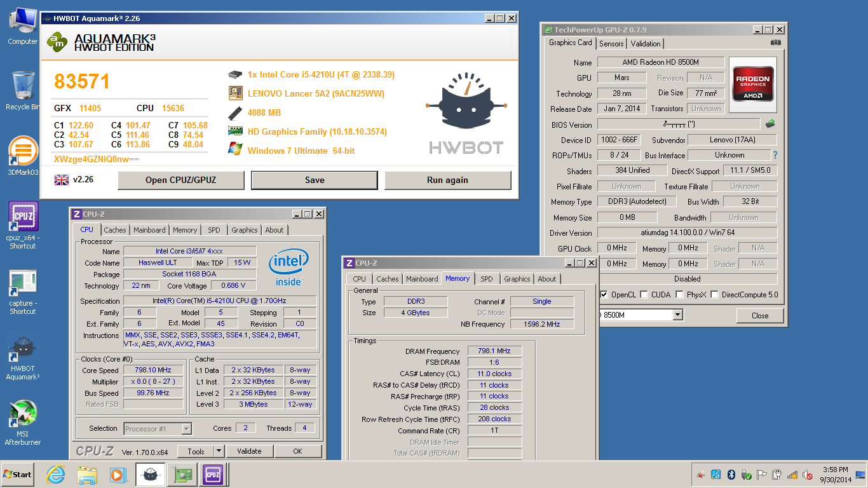Click the Tools button in CPU-Z
The height and width of the screenshot is (488, 868).
[196, 451]
